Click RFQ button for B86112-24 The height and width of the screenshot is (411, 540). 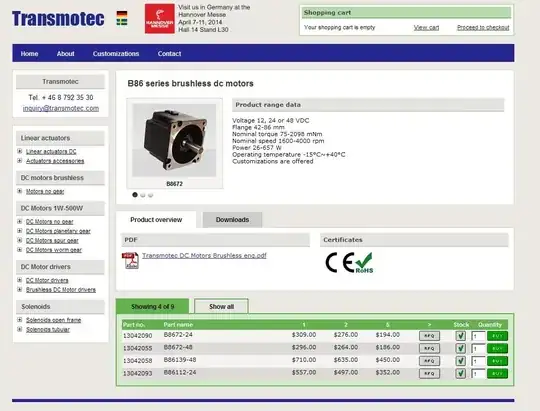(429, 373)
